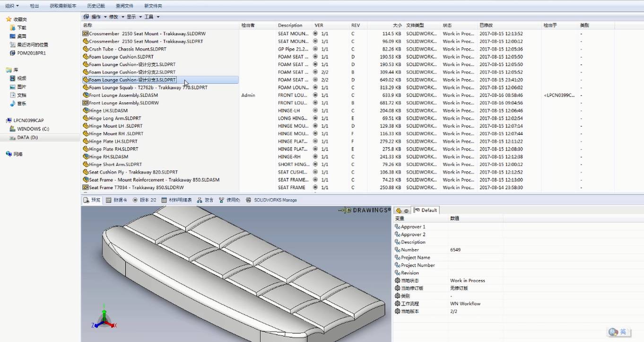Click the assembly icon of Hinge LH.SLDASM
Screen dimensions: 644x342
coord(86,111)
